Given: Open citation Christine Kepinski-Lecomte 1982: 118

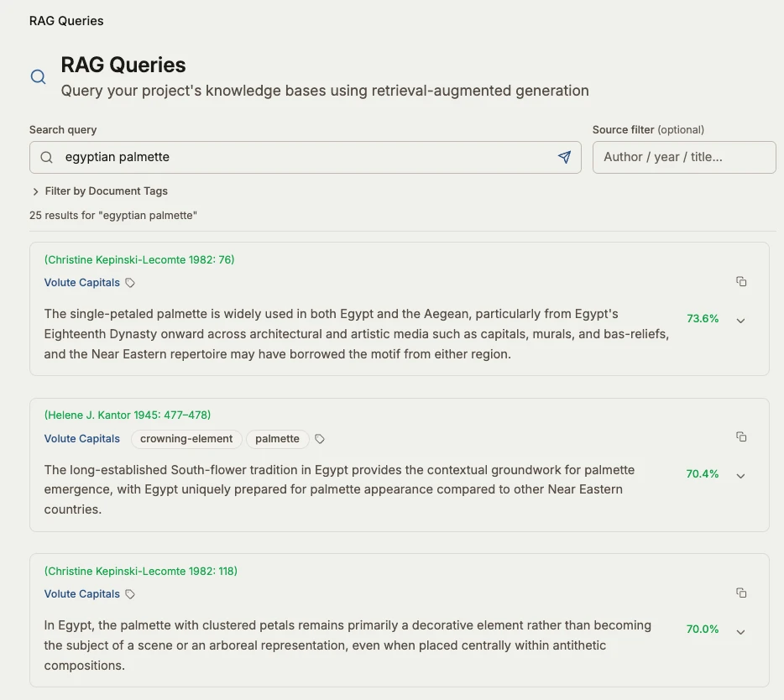Looking at the screenshot, I should pos(140,571).
